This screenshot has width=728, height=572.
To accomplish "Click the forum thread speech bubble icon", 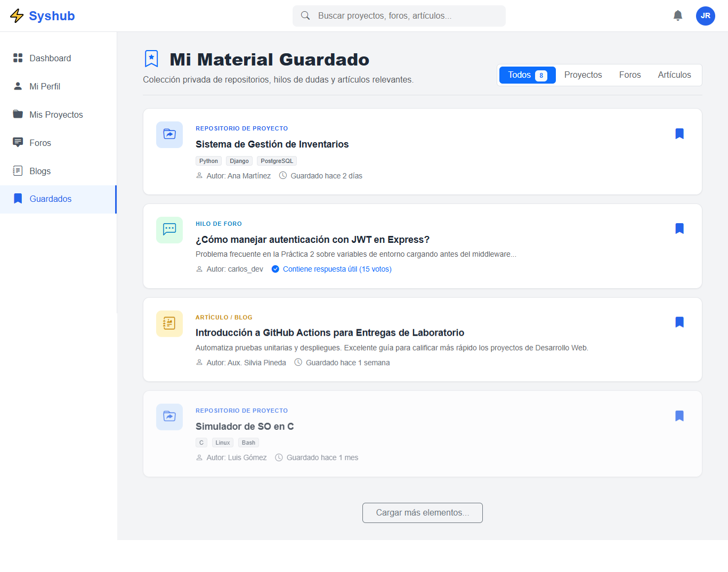I will 169,230.
